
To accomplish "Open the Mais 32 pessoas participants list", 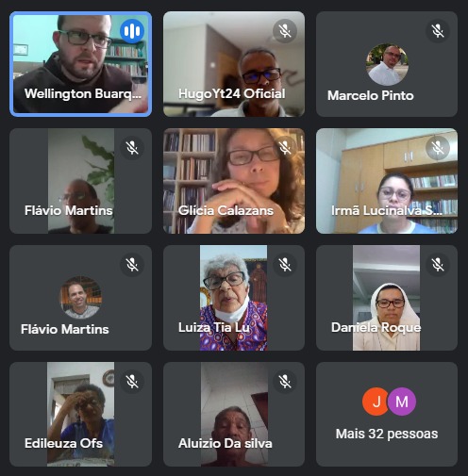I will pyautogui.click(x=387, y=414).
